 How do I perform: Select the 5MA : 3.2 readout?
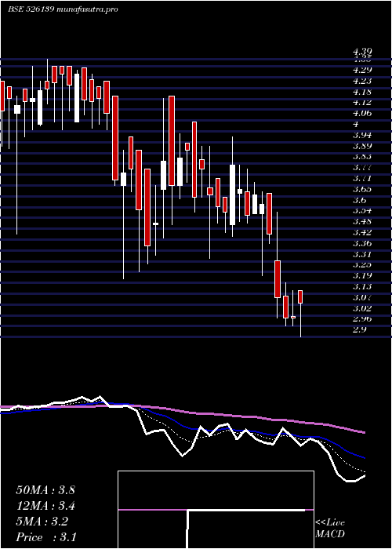tap(42, 522)
